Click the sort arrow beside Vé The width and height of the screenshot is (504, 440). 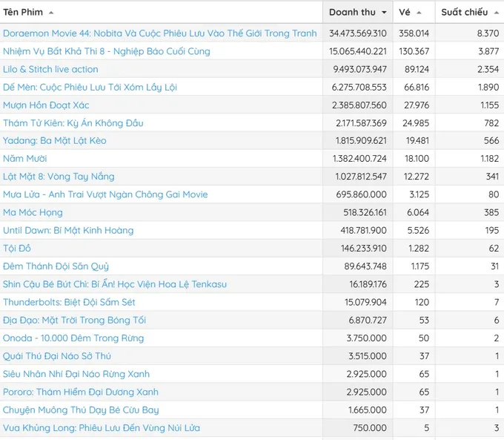419,13
